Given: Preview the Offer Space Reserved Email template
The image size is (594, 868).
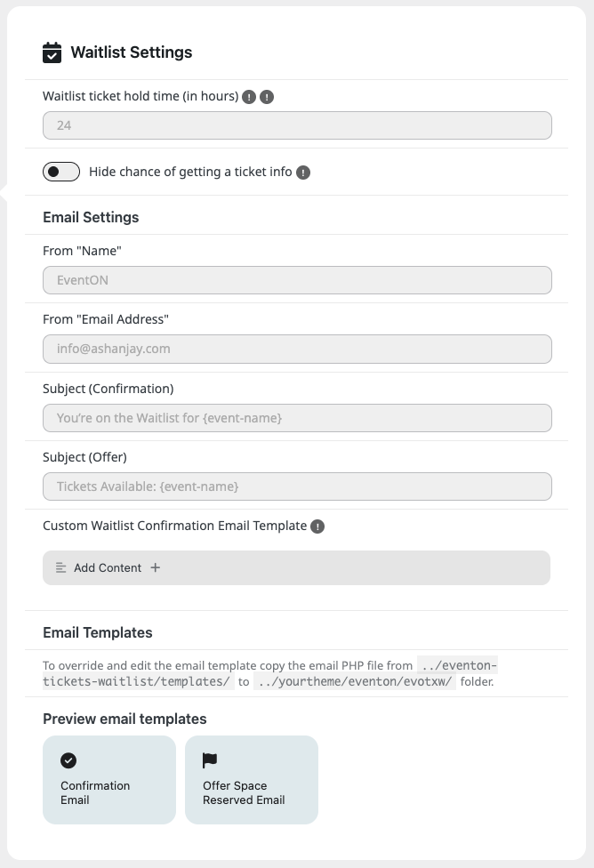Looking at the screenshot, I should (251, 780).
